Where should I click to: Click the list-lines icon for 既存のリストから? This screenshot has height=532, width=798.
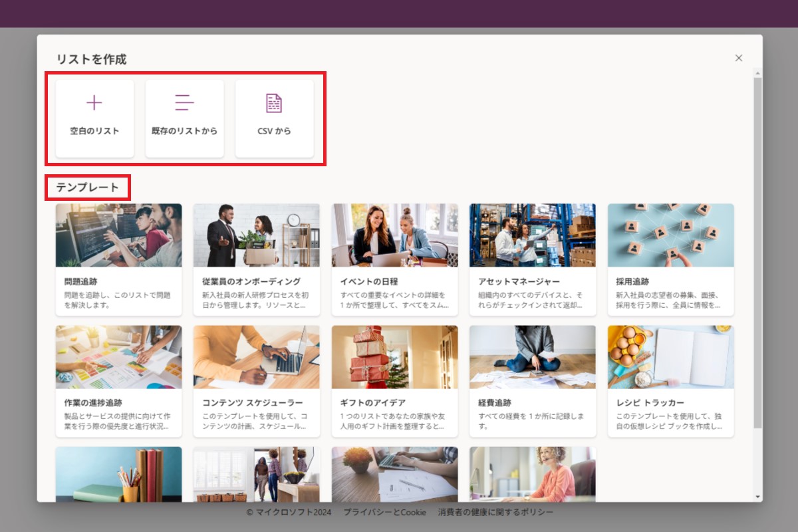[x=184, y=102]
